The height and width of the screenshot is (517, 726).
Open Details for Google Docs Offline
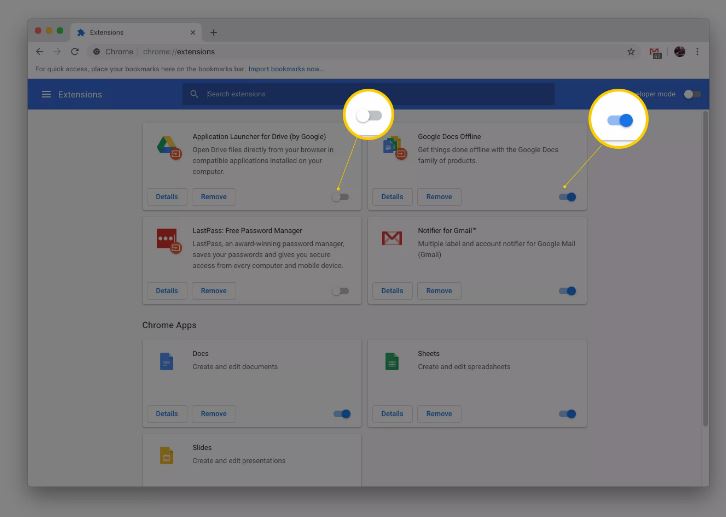coord(392,197)
